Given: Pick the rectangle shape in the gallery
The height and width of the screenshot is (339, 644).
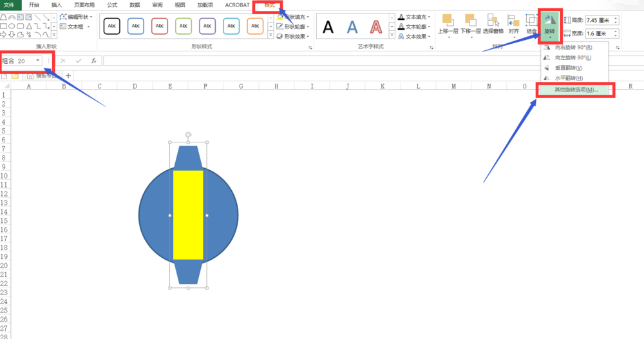Looking at the screenshot, I should point(3,26).
